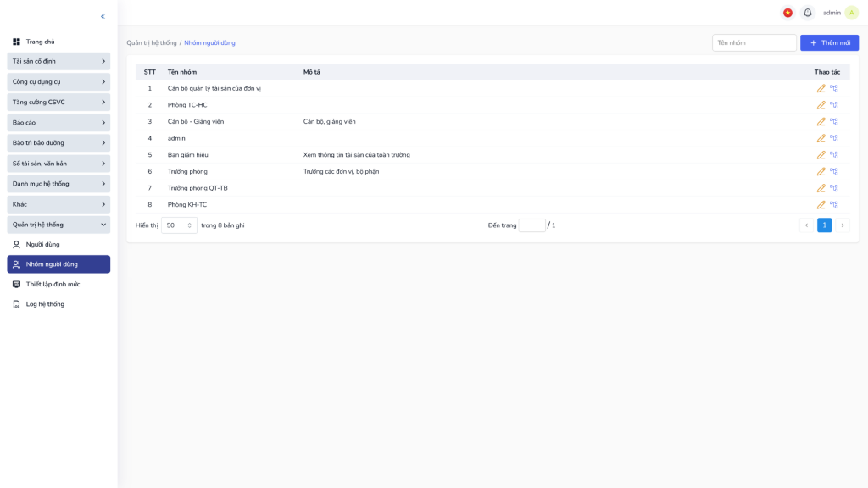Click the admin user avatar
The image size is (868, 488).
pos(851,13)
